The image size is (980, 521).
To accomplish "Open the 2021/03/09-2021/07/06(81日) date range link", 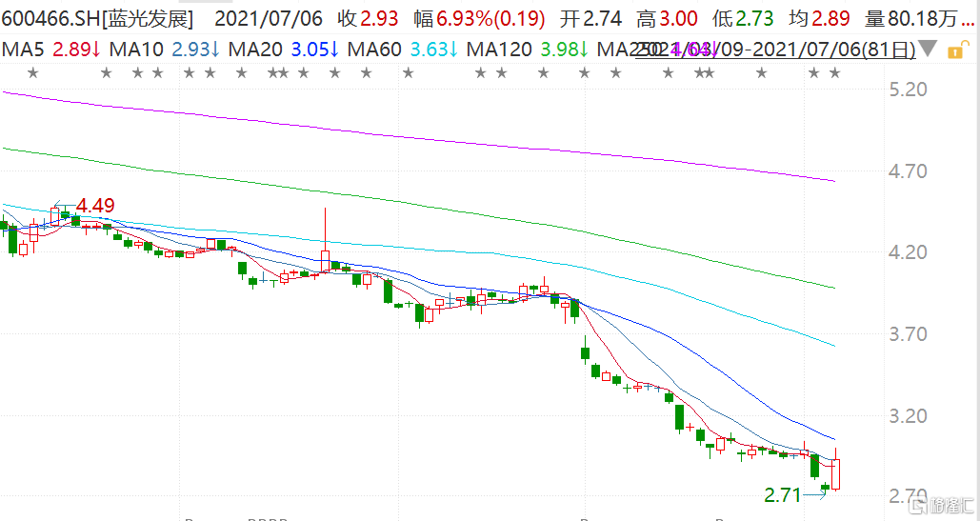I will [x=775, y=50].
